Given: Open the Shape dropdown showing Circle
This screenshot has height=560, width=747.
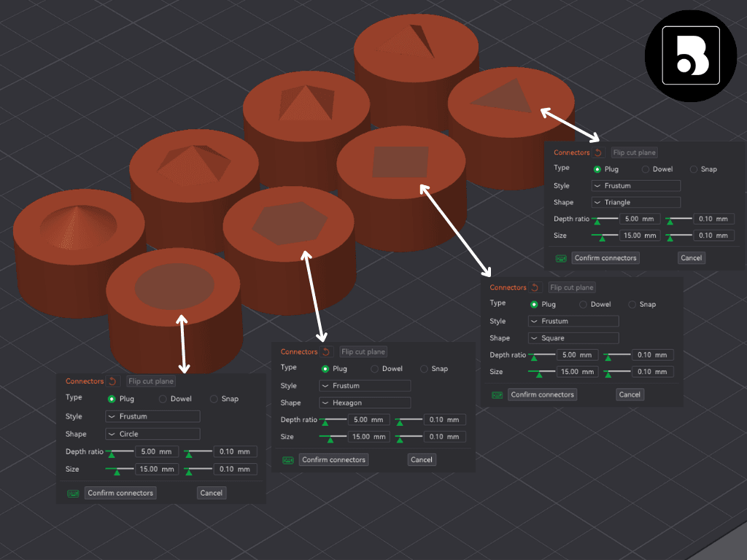Looking at the screenshot, I should (152, 434).
